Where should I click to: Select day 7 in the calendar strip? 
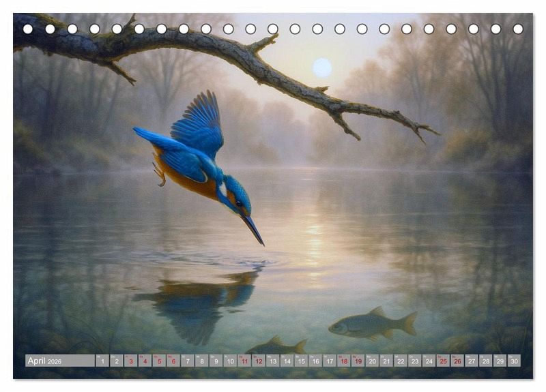(x=188, y=361)
